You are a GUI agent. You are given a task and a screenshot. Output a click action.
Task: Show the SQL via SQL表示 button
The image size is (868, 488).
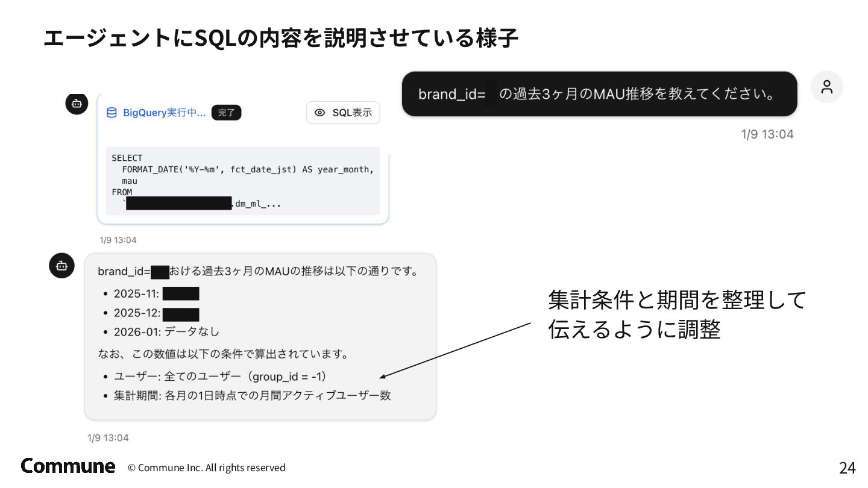pos(343,113)
